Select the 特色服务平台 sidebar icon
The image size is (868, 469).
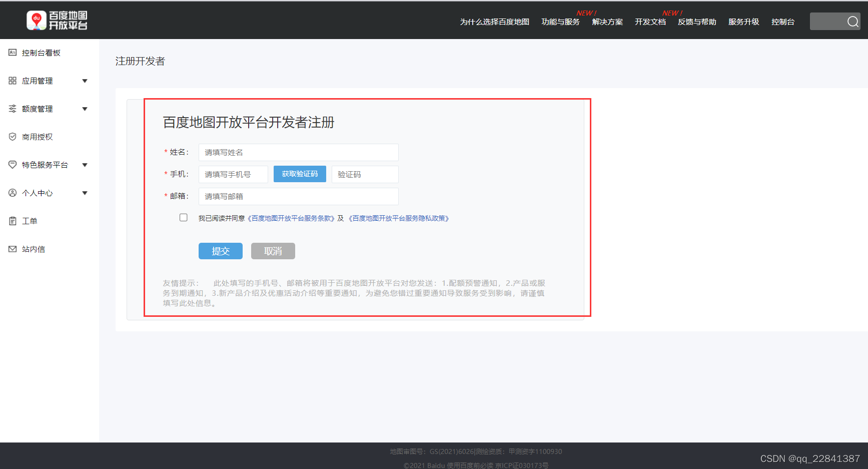13,164
